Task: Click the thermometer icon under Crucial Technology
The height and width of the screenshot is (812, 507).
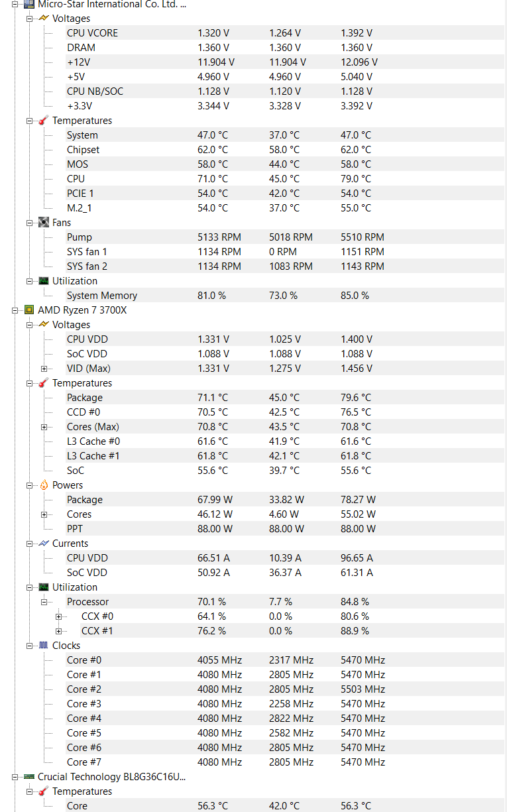Action: pos(44,791)
